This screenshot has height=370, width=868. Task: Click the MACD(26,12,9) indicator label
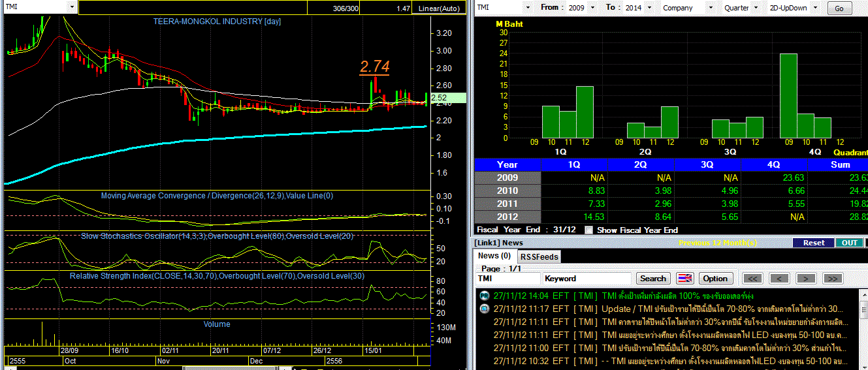[217, 196]
